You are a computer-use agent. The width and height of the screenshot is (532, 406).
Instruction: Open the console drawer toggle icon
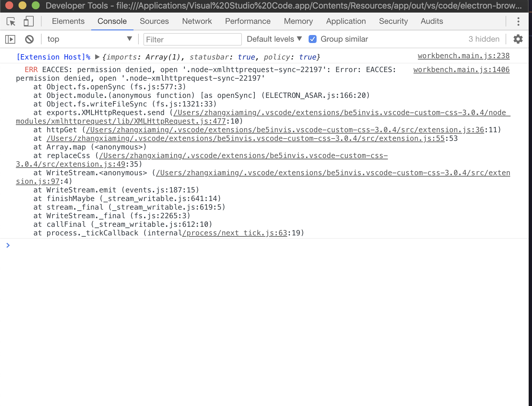click(10, 39)
